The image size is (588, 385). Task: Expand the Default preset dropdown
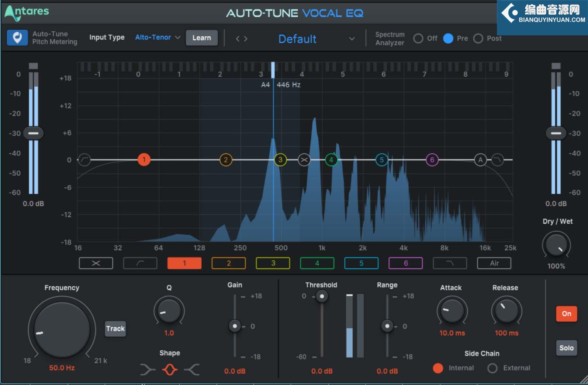[352, 39]
